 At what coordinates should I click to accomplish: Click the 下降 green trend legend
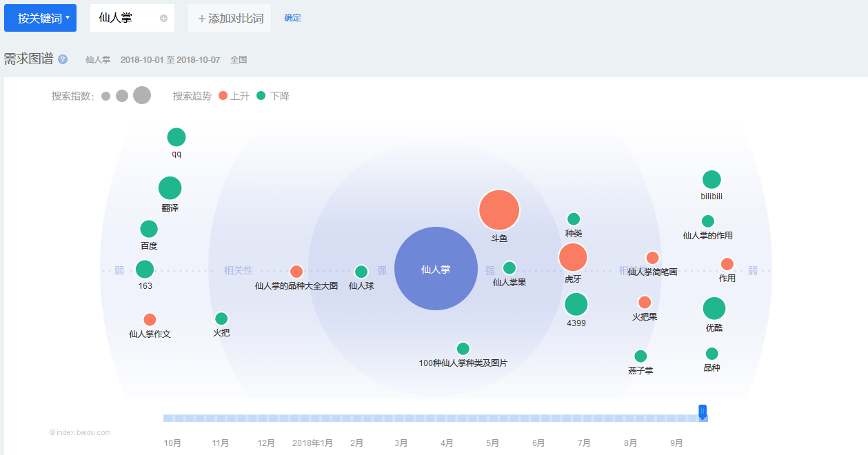coord(273,96)
